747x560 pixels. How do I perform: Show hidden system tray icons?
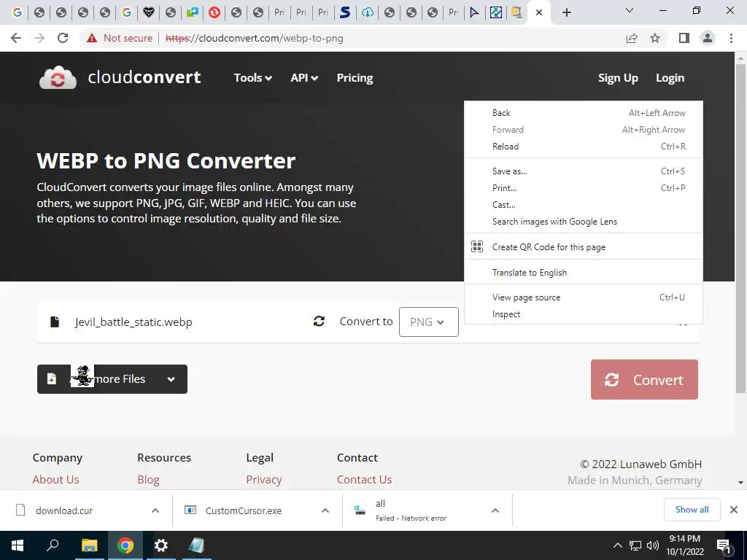point(617,545)
